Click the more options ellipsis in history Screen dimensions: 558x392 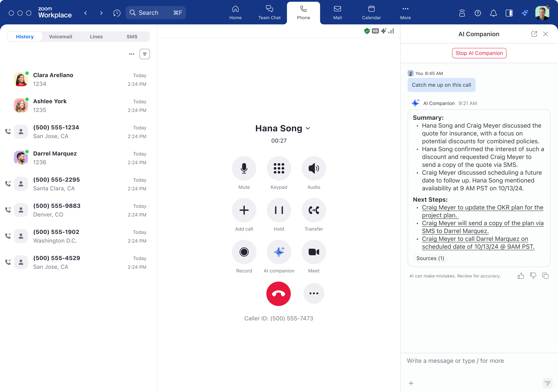(x=132, y=54)
